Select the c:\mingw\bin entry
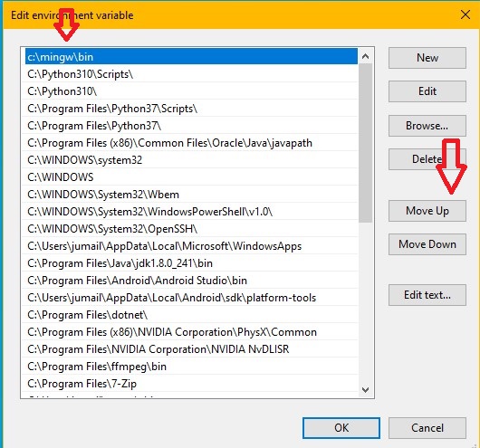Screen dimensions: 480x448 [x=191, y=57]
